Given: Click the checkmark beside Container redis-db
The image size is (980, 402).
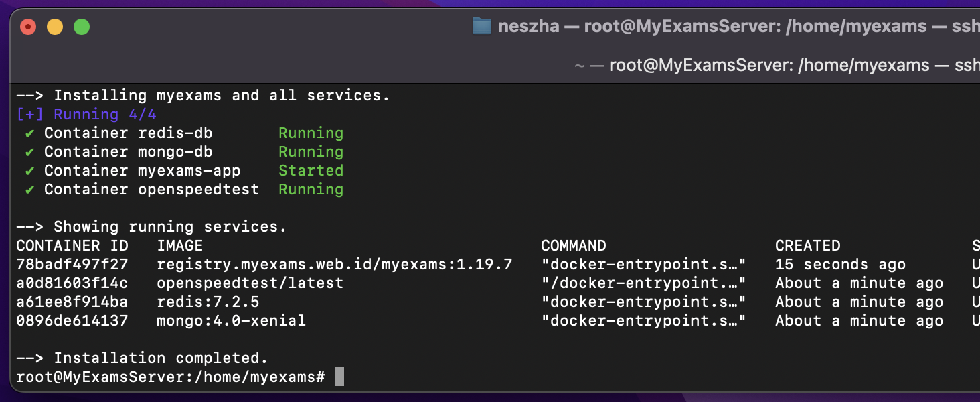Looking at the screenshot, I should pyautogui.click(x=29, y=133).
